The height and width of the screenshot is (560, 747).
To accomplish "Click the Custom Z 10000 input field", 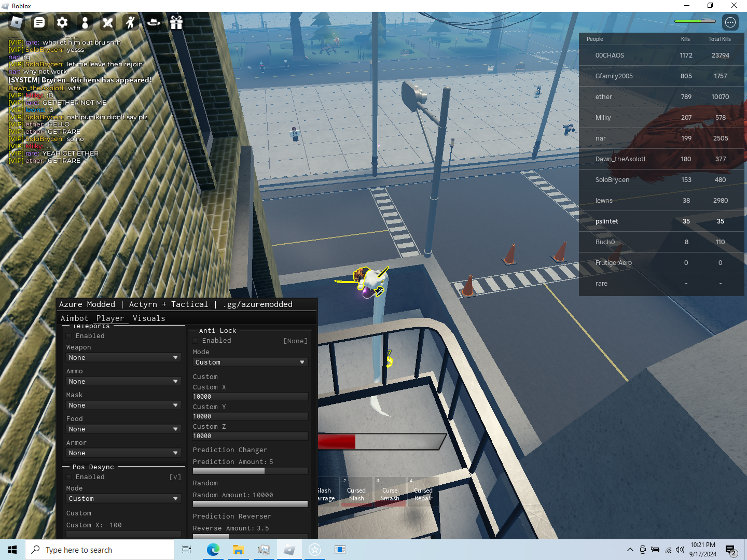I will [x=250, y=436].
